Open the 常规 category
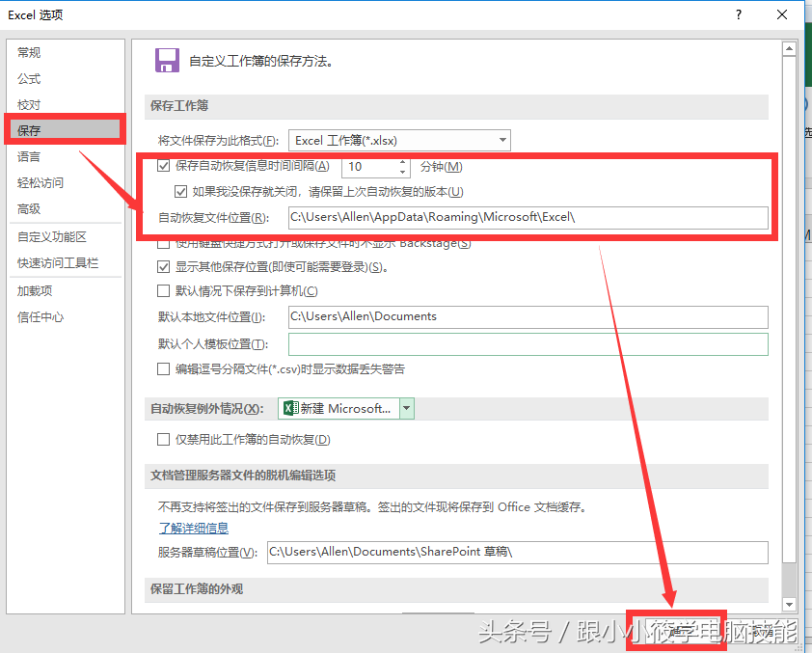812x653 pixels. point(29,52)
